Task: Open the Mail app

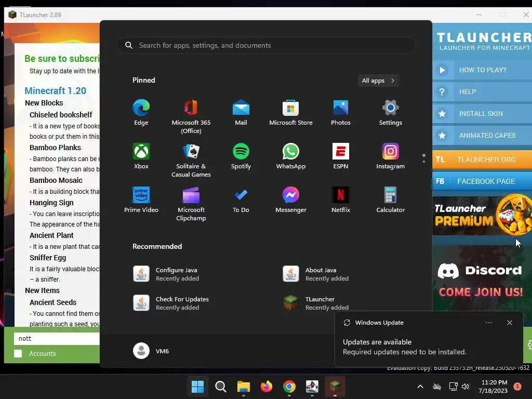Action: (241, 113)
